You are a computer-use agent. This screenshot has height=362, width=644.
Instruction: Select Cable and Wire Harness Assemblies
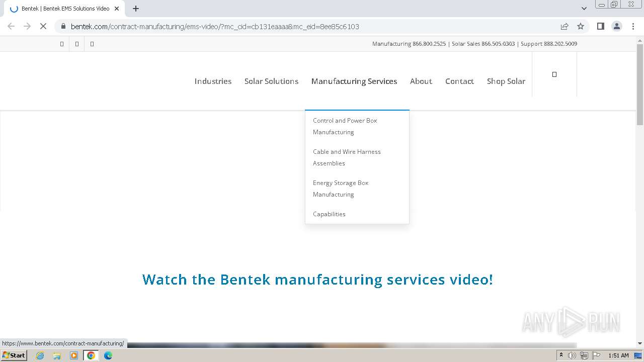[x=347, y=157]
